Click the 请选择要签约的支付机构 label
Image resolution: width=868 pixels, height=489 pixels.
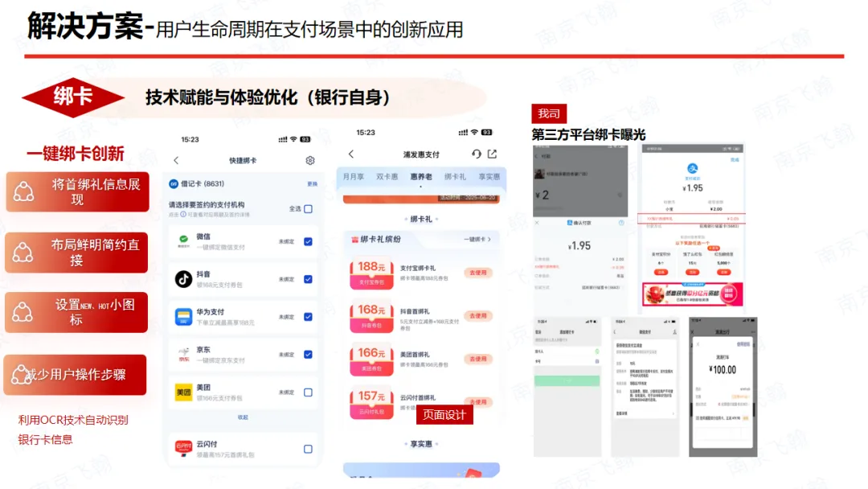coord(207,205)
